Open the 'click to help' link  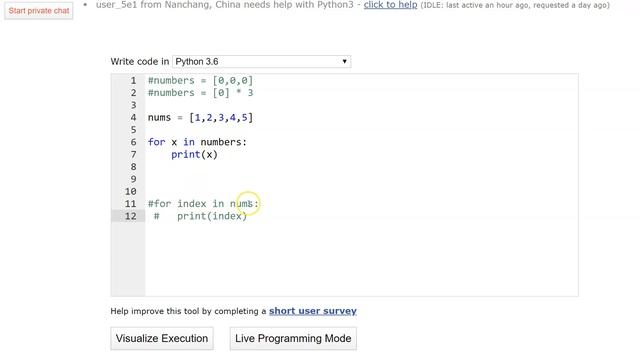click(390, 5)
